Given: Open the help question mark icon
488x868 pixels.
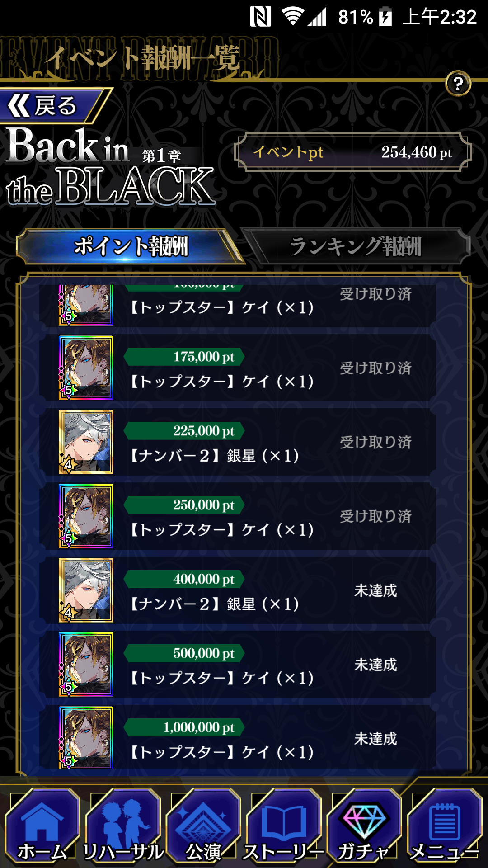Looking at the screenshot, I should pos(458,84).
